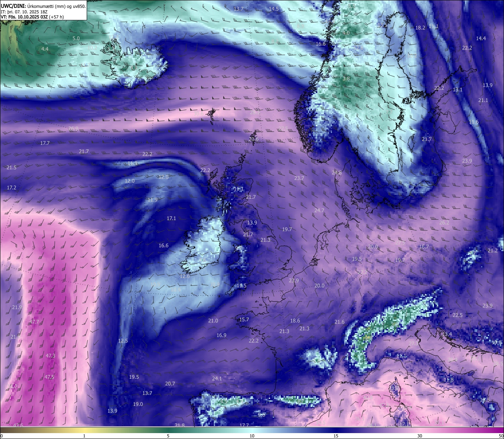Image resolution: width=504 pixels, height=439 pixels.
Task: Click the 21.2 value on the map
Action: 493,250
